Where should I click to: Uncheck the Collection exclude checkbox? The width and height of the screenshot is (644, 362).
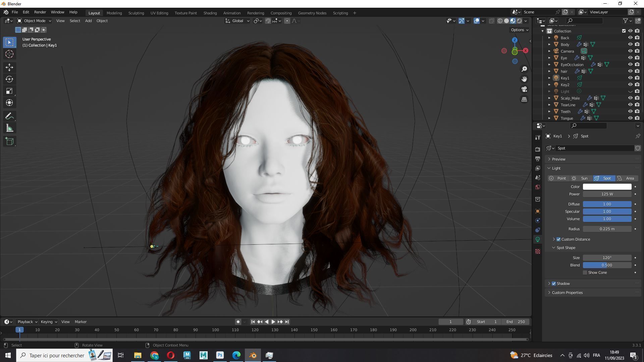(x=624, y=31)
